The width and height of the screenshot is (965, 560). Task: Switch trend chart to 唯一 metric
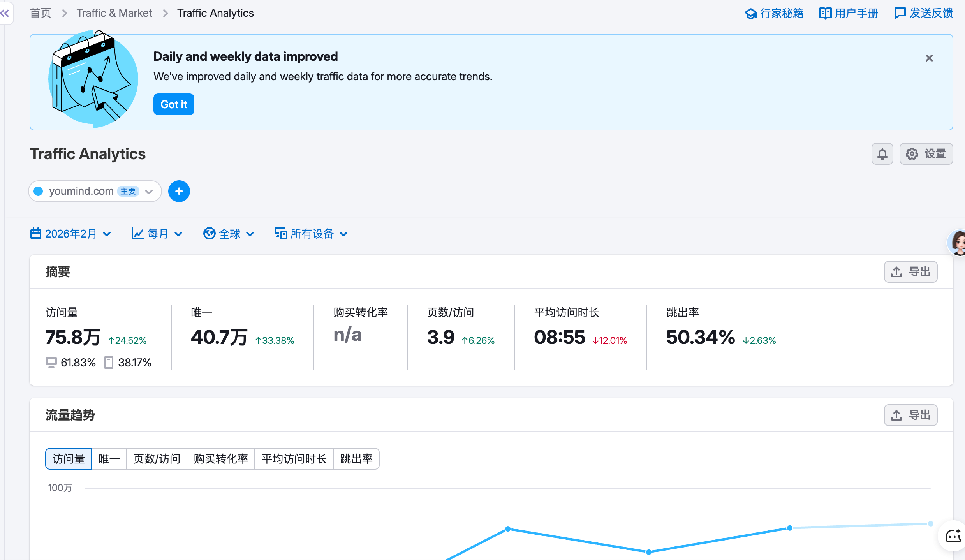[109, 459]
